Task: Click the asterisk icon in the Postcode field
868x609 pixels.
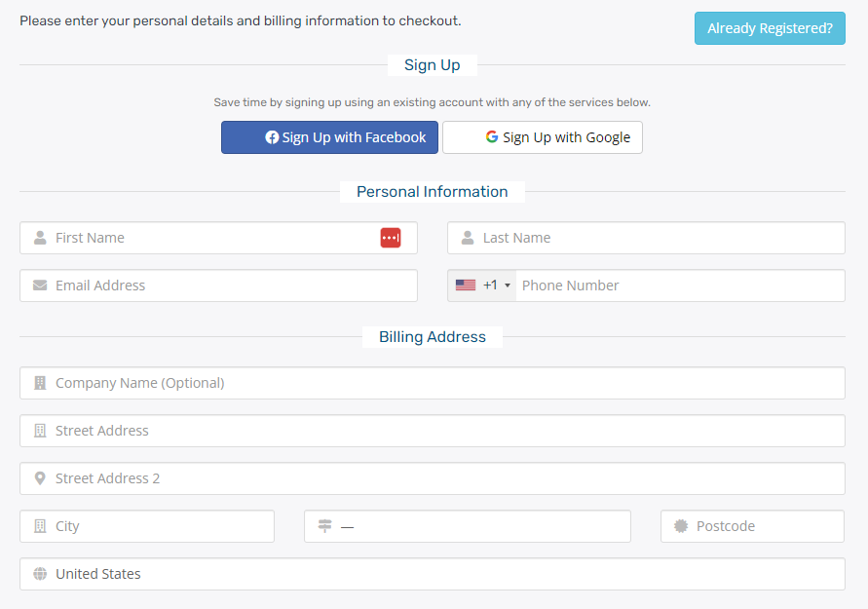Action: coord(679,525)
